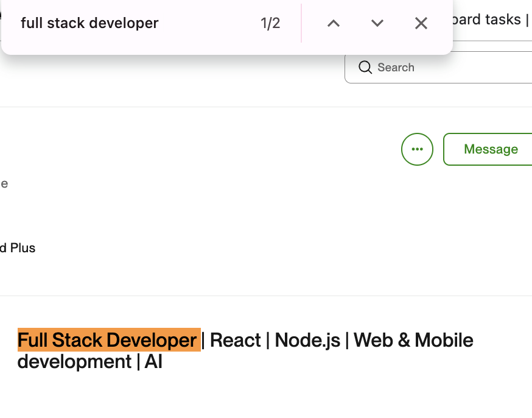Viewport: 532px width, 418px height.
Task: Click the magnifying glass search icon
Action: tap(365, 68)
